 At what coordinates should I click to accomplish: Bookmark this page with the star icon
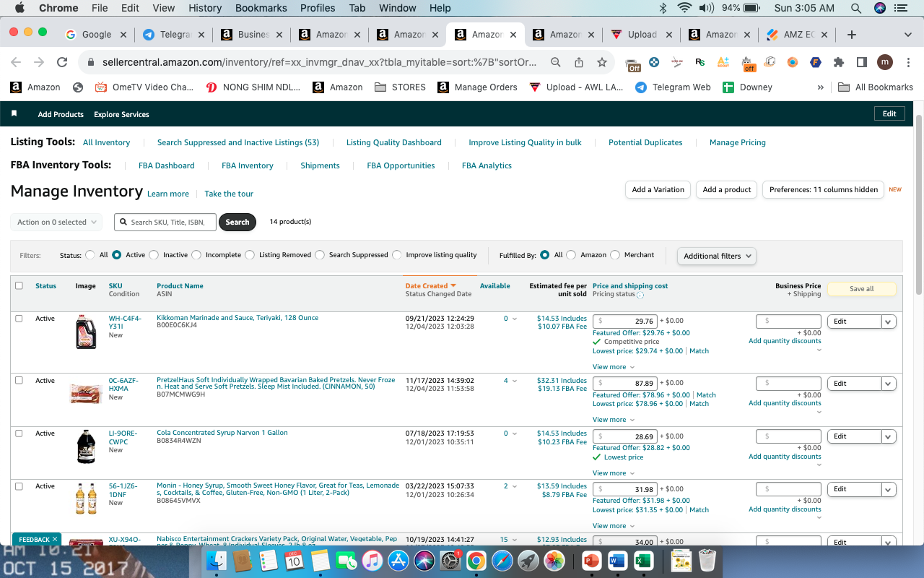pyautogui.click(x=602, y=63)
